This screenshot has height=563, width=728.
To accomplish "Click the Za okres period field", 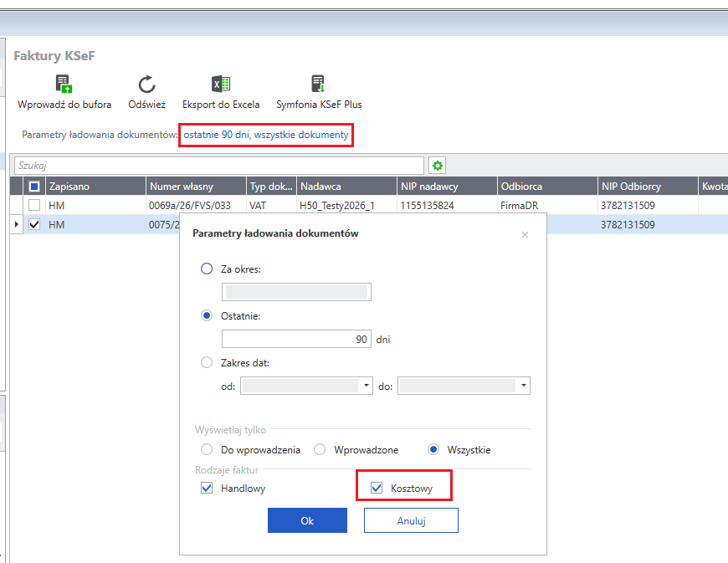I will (296, 292).
